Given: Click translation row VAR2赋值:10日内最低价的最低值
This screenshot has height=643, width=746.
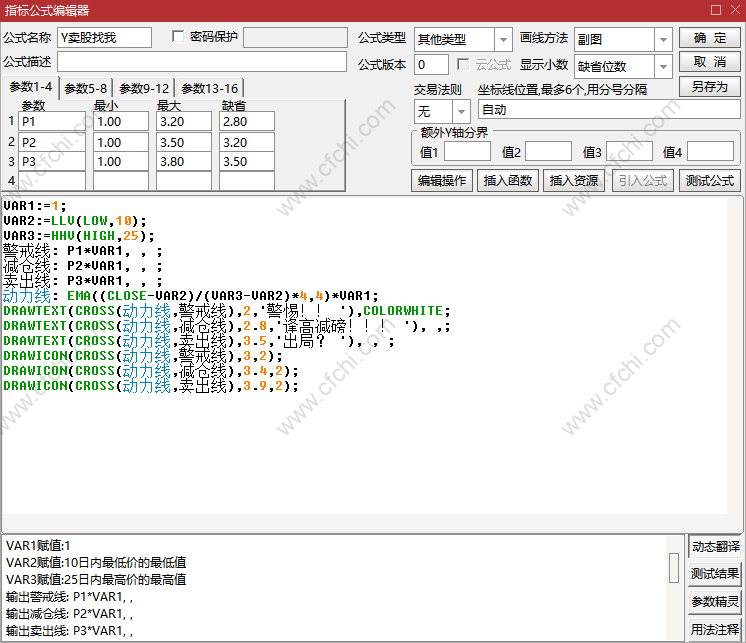Looking at the screenshot, I should click(96, 563).
